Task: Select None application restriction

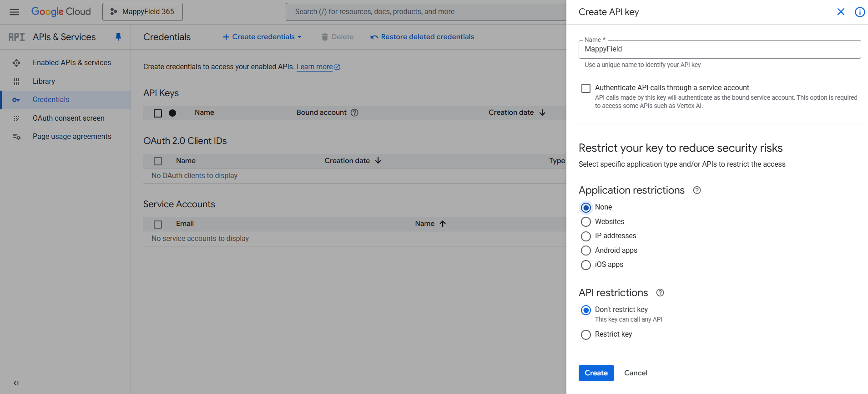Action: click(x=586, y=208)
